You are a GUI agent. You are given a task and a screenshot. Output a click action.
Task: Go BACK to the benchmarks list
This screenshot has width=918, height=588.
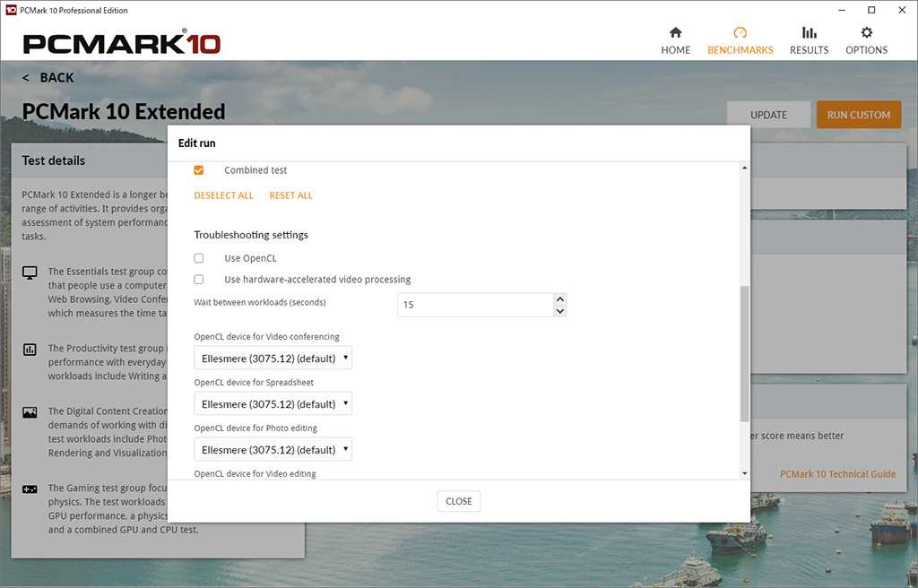coord(48,77)
